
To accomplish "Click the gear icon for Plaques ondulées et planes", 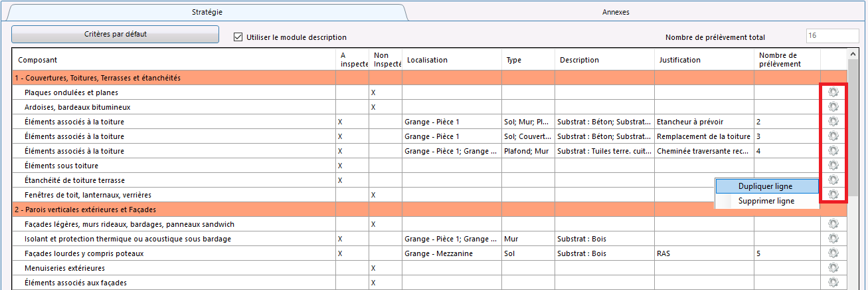I will tap(833, 92).
